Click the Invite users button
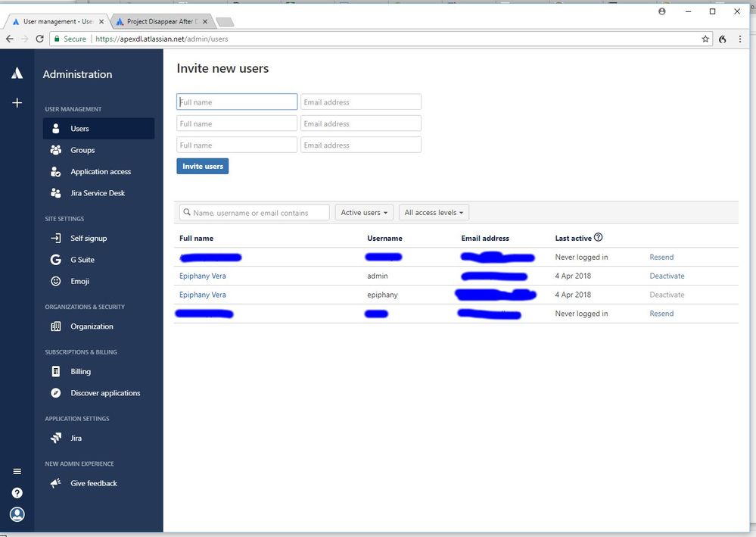Viewport: 756px width, 537px height. 203,167
